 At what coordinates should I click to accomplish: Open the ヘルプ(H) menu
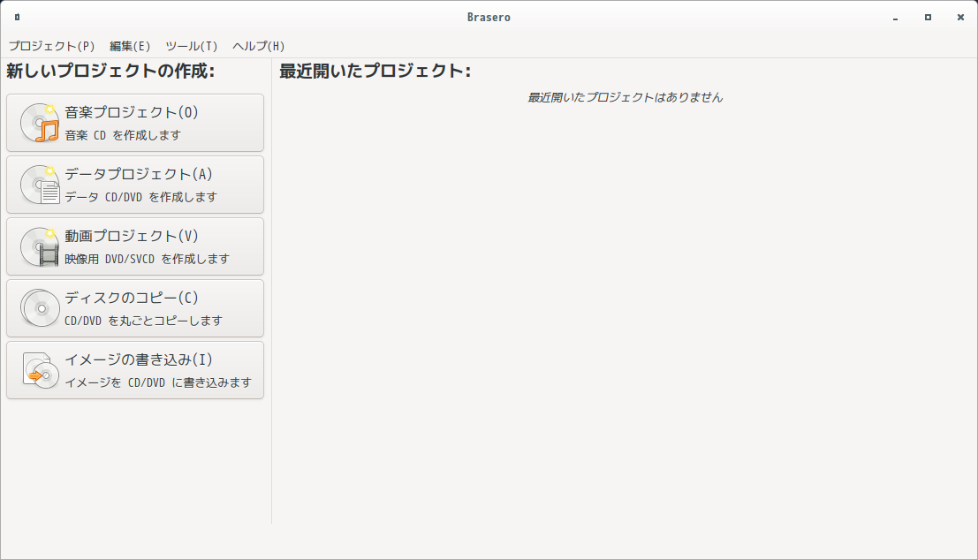point(258,46)
